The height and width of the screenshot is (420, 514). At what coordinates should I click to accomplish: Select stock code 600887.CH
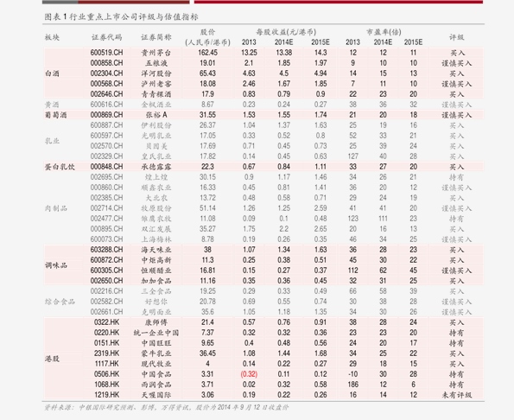pos(106,125)
